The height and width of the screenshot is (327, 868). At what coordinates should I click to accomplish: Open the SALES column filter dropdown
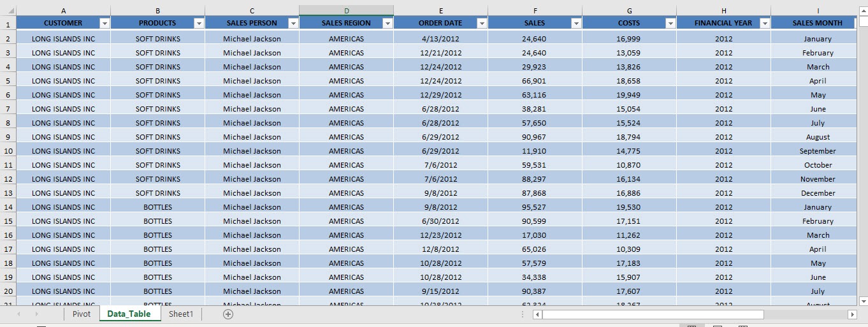(576, 23)
